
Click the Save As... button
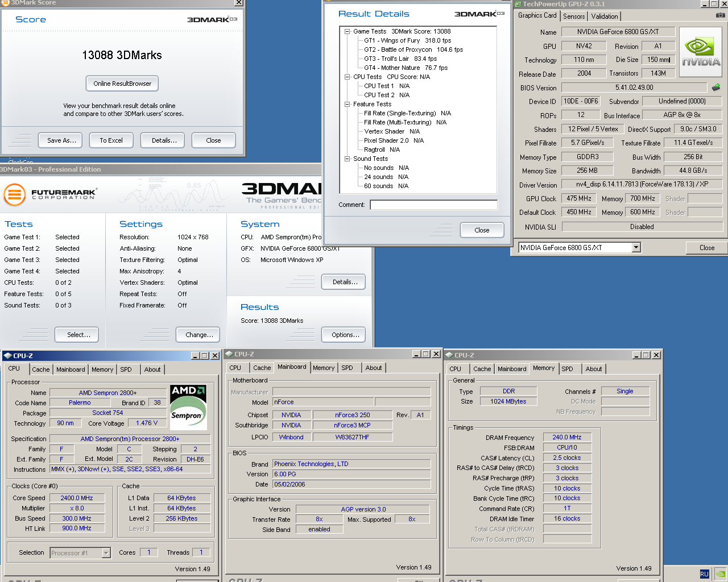[x=61, y=140]
